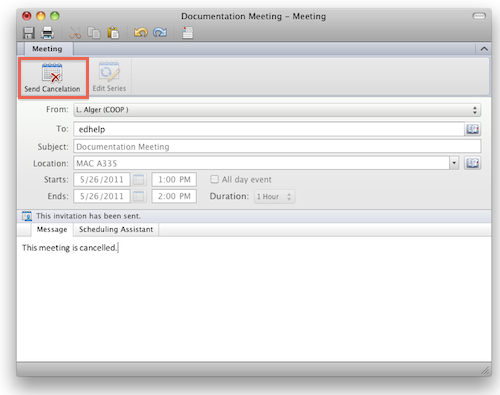Image resolution: width=500 pixels, height=395 pixels.
Task: Click the red close window button
Action: coord(27,16)
